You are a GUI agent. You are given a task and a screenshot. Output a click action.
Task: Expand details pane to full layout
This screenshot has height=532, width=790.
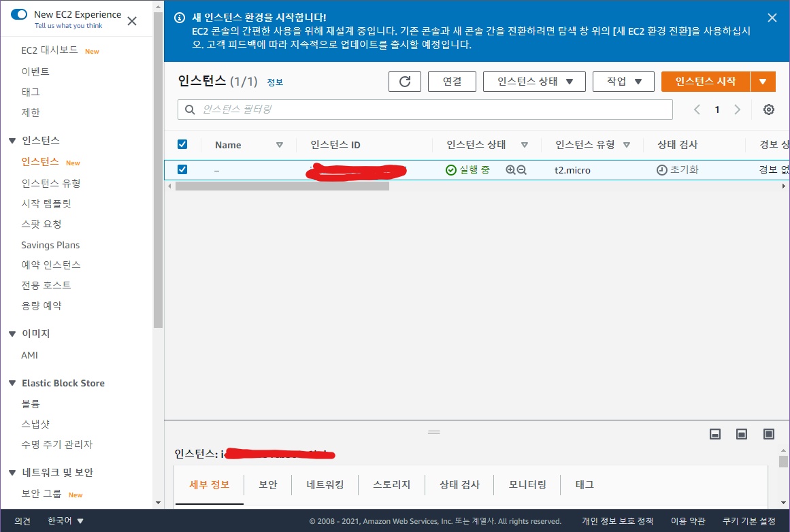(x=768, y=434)
